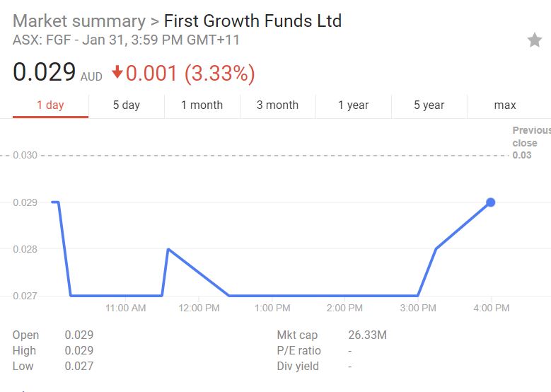The width and height of the screenshot is (551, 392).
Task: Select the 1 year tab
Action: click(x=353, y=105)
